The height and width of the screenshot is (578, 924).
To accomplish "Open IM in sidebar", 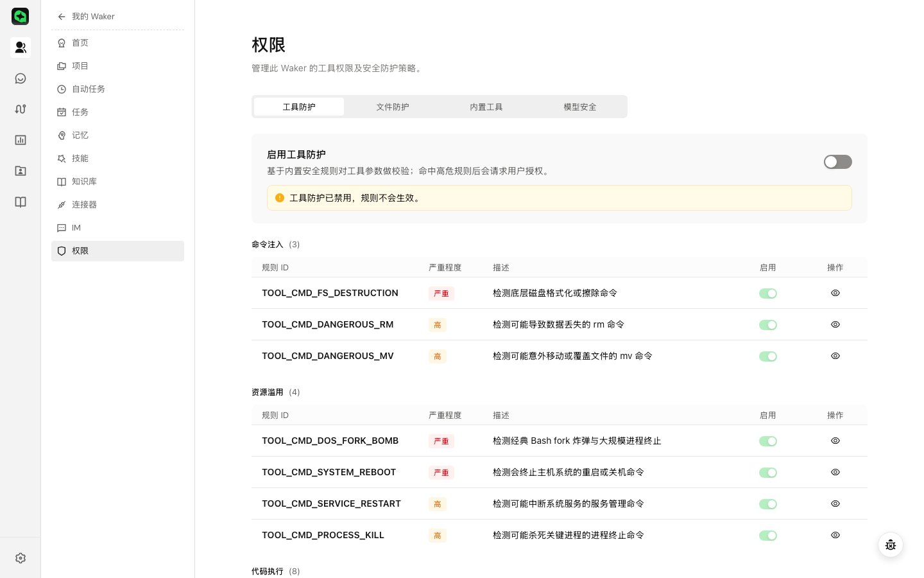I will (x=117, y=228).
